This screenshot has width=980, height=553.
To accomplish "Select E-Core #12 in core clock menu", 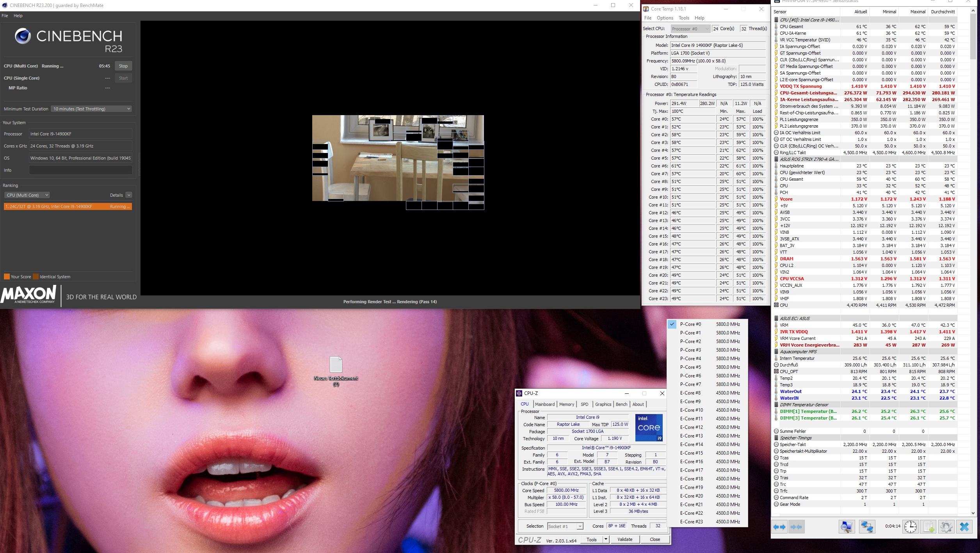I will tap(707, 427).
